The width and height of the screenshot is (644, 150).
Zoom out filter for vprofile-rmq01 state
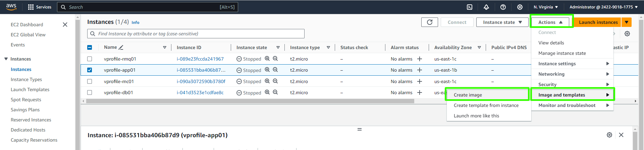(x=275, y=59)
